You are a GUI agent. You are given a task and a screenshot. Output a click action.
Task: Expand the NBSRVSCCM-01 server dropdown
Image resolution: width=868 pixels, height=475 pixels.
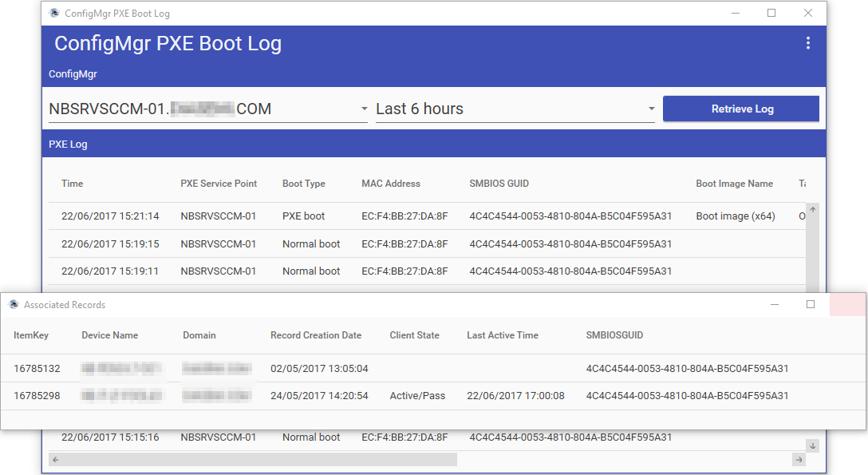tap(364, 109)
